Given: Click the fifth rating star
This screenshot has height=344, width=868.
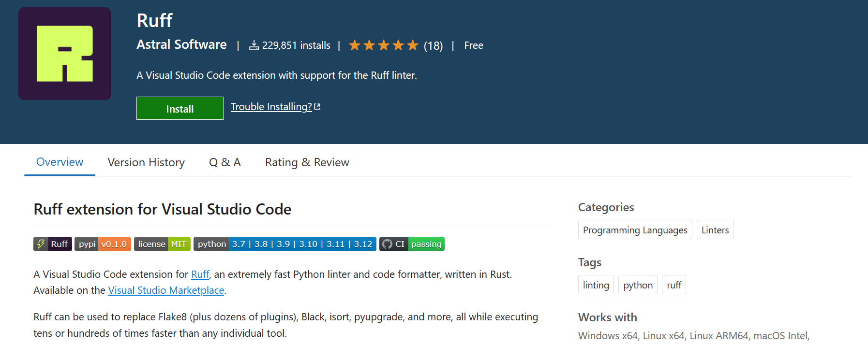Looking at the screenshot, I should coord(413,45).
